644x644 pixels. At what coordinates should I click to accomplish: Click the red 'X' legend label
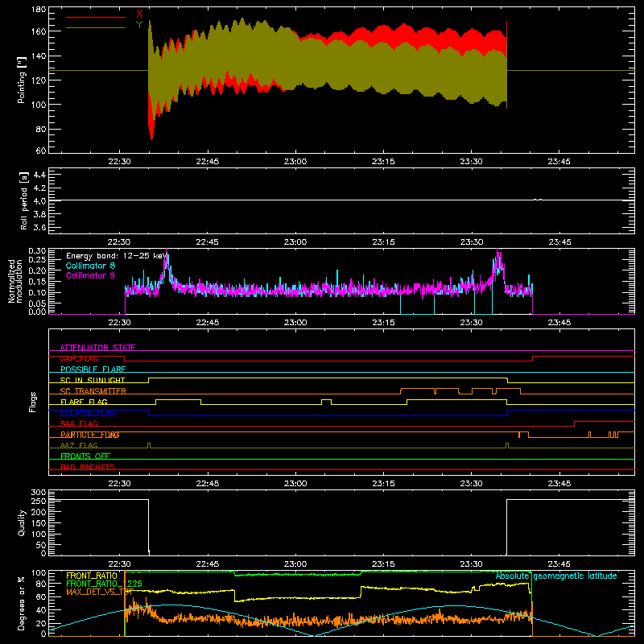tap(139, 14)
